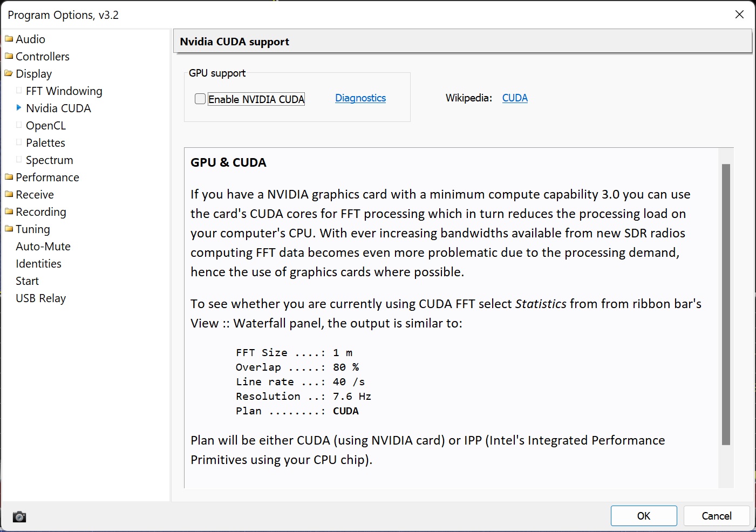Collapse the open Display folder icon
The width and height of the screenshot is (756, 532).
click(x=9, y=73)
